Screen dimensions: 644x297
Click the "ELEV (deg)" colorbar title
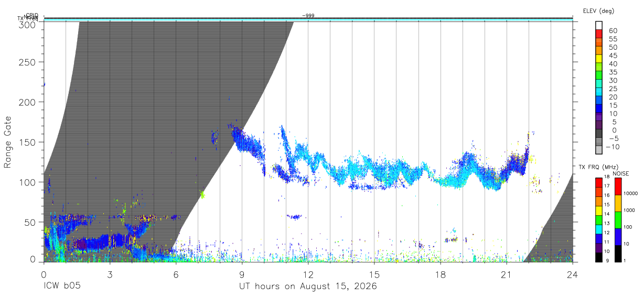tap(598, 10)
